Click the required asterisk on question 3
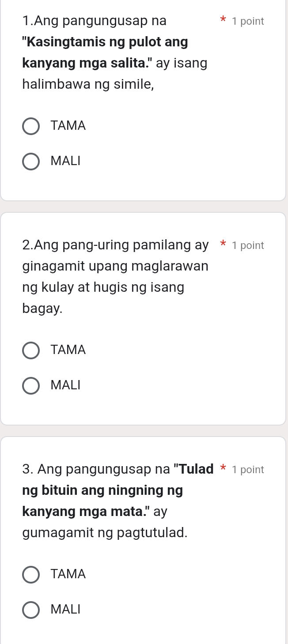The height and width of the screenshot is (644, 288). tap(223, 469)
